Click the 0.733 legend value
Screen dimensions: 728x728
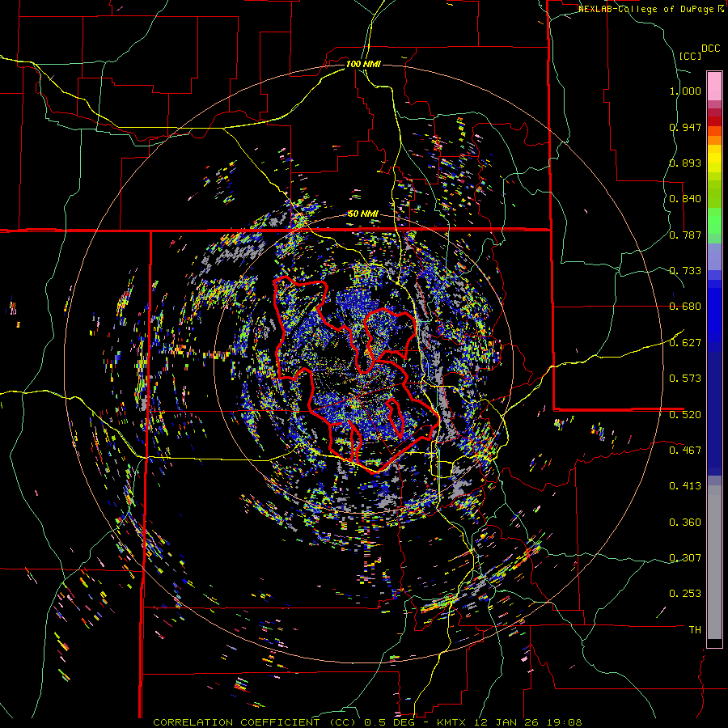[x=685, y=271]
